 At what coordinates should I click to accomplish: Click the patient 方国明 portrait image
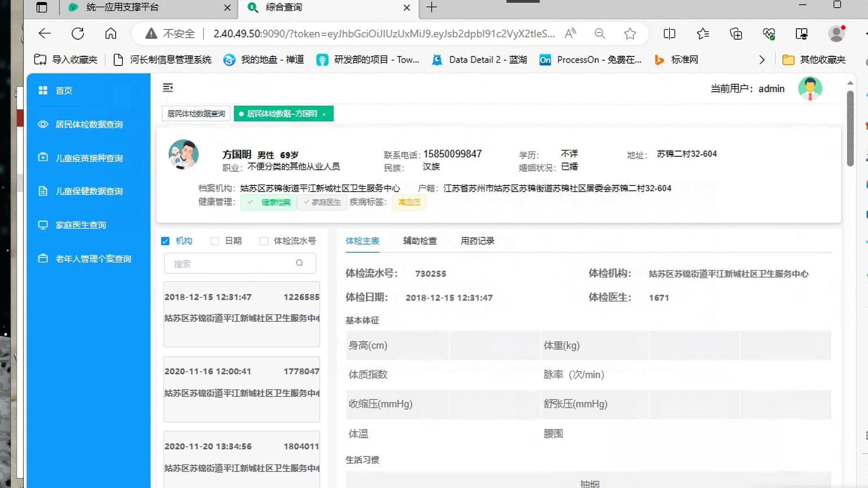tap(183, 154)
